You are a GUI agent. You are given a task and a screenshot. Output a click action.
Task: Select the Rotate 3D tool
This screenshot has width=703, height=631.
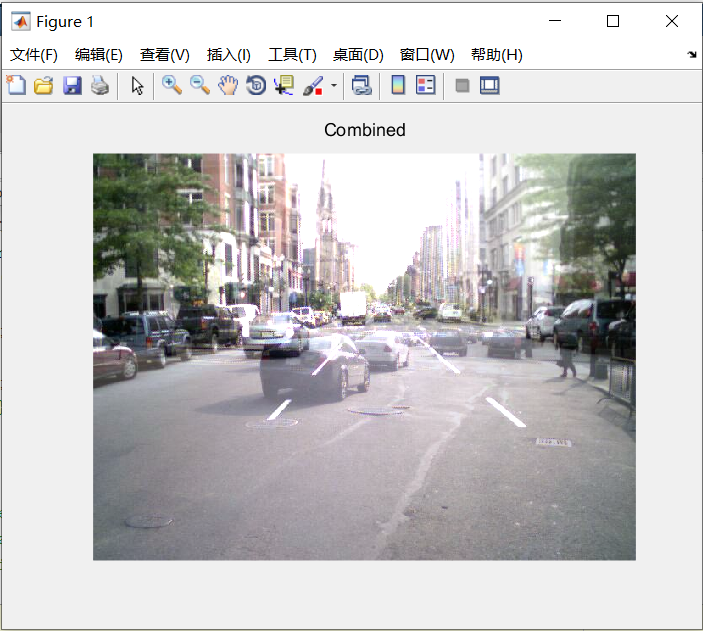(x=256, y=85)
